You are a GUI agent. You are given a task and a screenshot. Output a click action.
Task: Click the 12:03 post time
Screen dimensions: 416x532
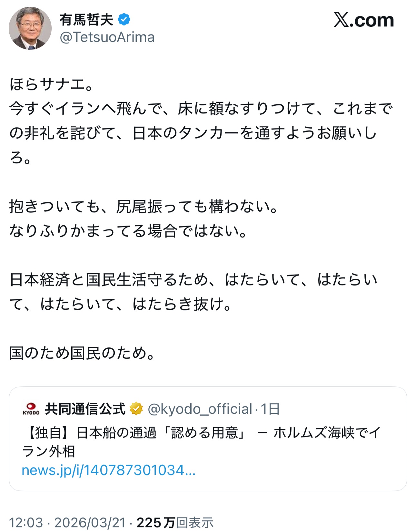click(26, 522)
